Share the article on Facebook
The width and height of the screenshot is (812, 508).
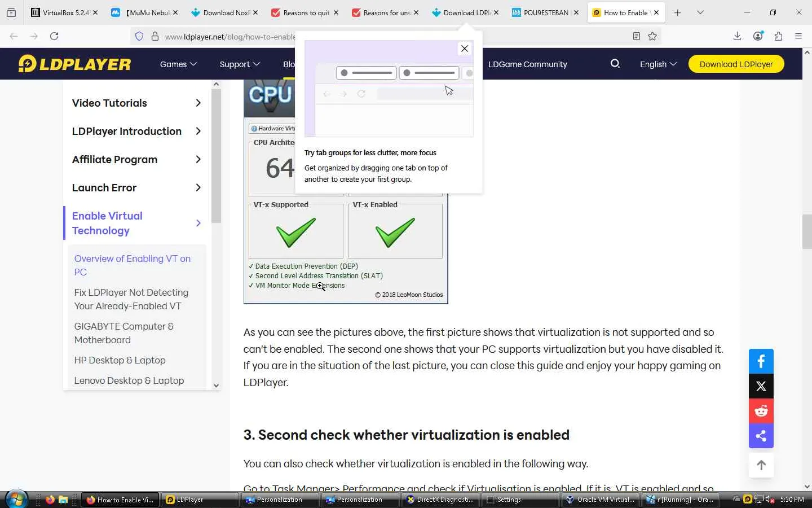tap(761, 361)
